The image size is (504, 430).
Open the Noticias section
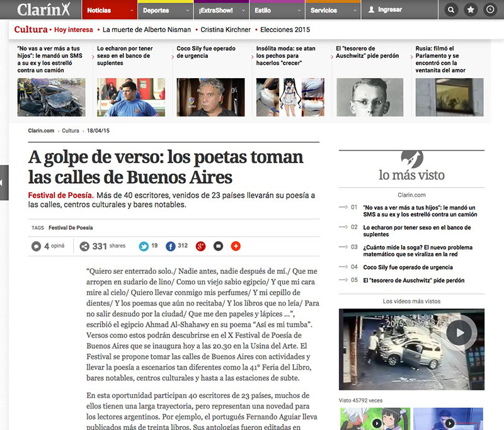coord(99,10)
